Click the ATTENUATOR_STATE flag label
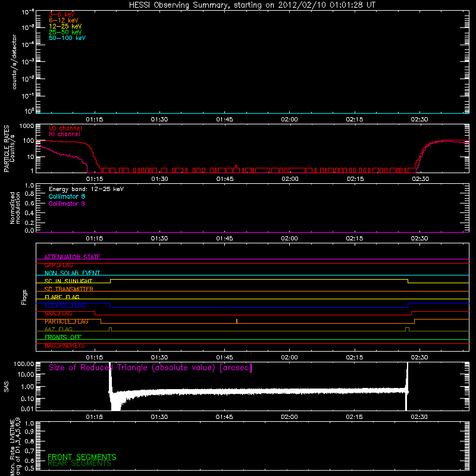 click(72, 257)
